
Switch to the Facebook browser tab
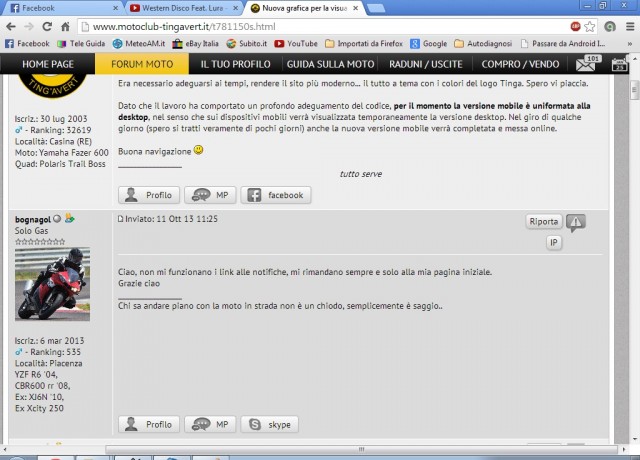point(55,8)
